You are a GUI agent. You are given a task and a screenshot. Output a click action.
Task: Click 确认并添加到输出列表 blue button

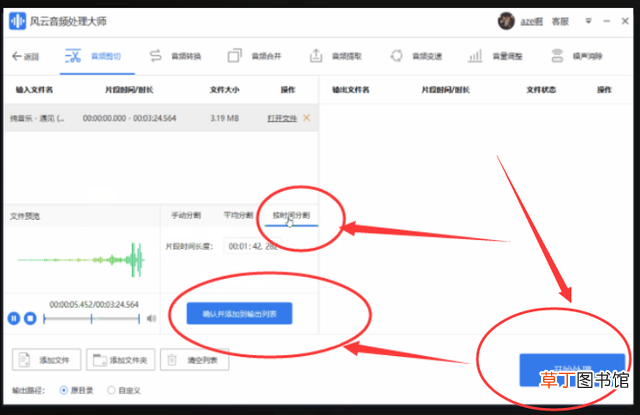tap(239, 313)
